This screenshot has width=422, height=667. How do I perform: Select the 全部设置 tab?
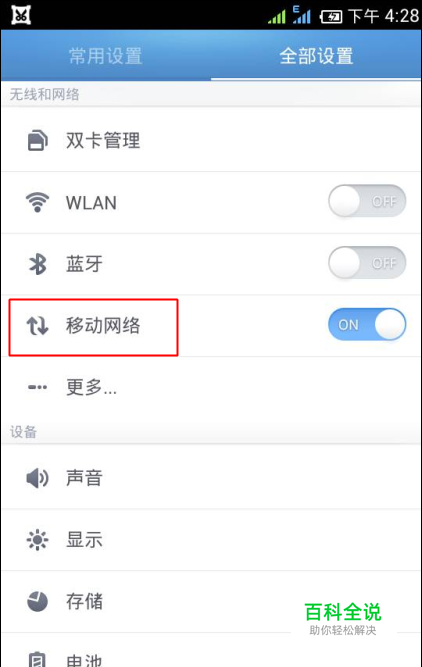click(316, 56)
